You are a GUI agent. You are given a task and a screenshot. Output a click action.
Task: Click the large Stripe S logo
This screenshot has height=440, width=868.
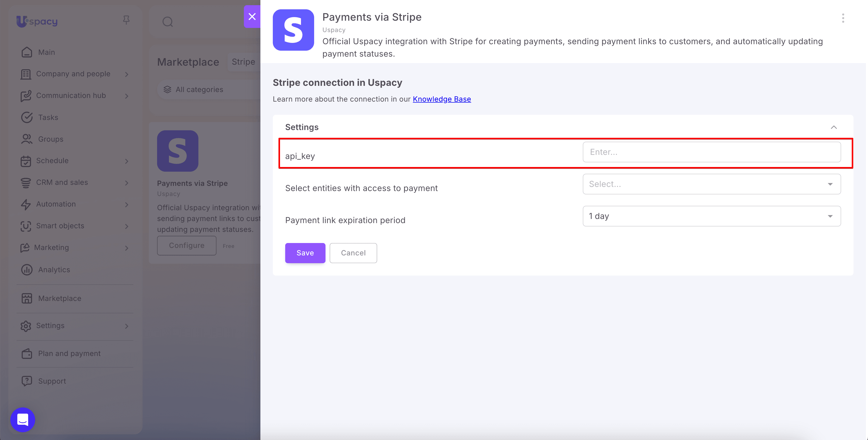pyautogui.click(x=293, y=30)
